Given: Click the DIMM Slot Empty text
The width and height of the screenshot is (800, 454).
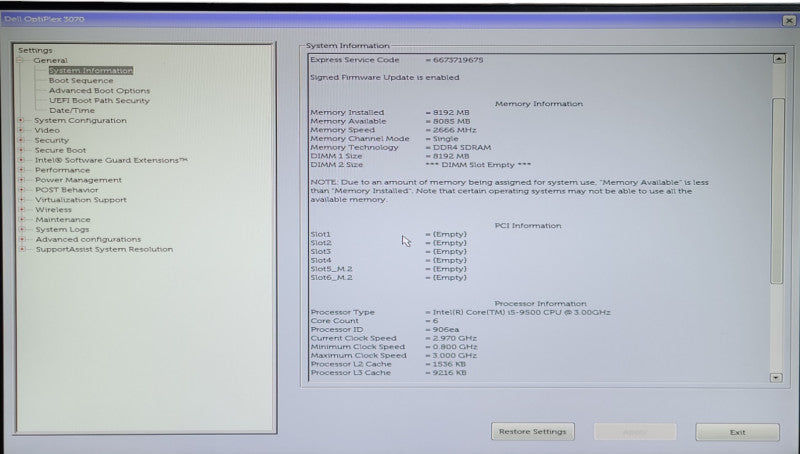Looking at the screenshot, I should (479, 165).
